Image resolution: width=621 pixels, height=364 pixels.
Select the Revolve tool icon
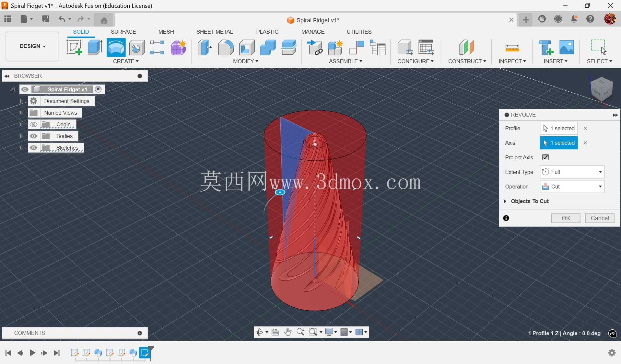pos(116,48)
